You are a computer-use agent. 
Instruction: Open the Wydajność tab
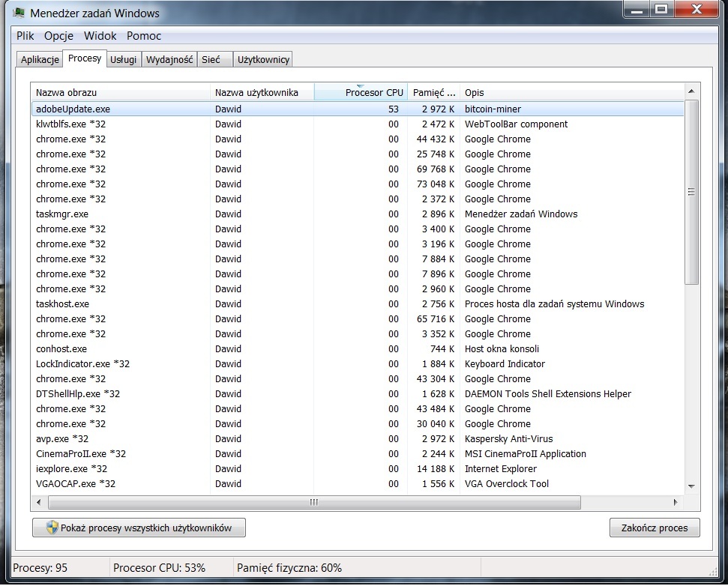[x=169, y=59]
